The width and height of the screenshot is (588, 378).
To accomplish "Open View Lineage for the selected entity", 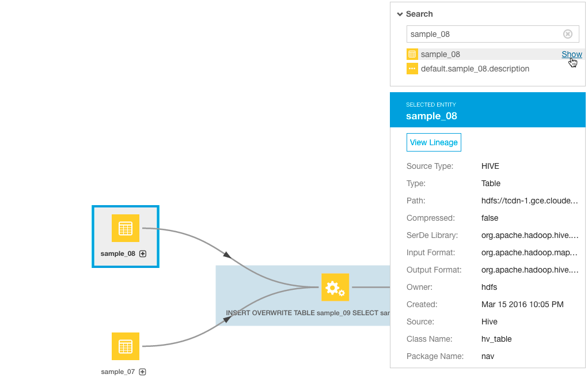I will click(x=434, y=142).
